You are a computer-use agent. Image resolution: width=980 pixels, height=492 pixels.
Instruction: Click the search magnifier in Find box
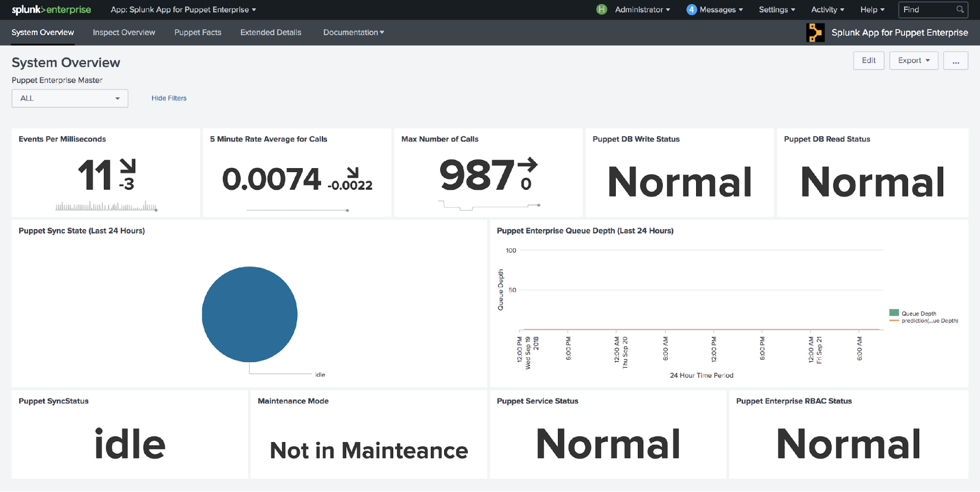pyautogui.click(x=960, y=9)
